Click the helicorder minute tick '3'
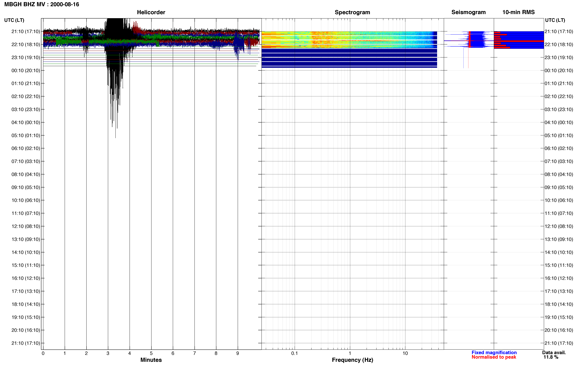The image size is (588, 368). 108,353
